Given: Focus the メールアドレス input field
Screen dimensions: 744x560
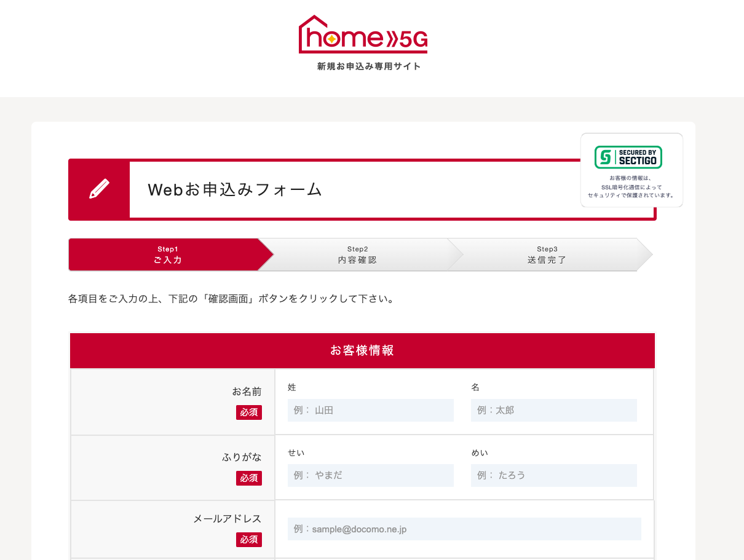Looking at the screenshot, I should pyautogui.click(x=464, y=529).
